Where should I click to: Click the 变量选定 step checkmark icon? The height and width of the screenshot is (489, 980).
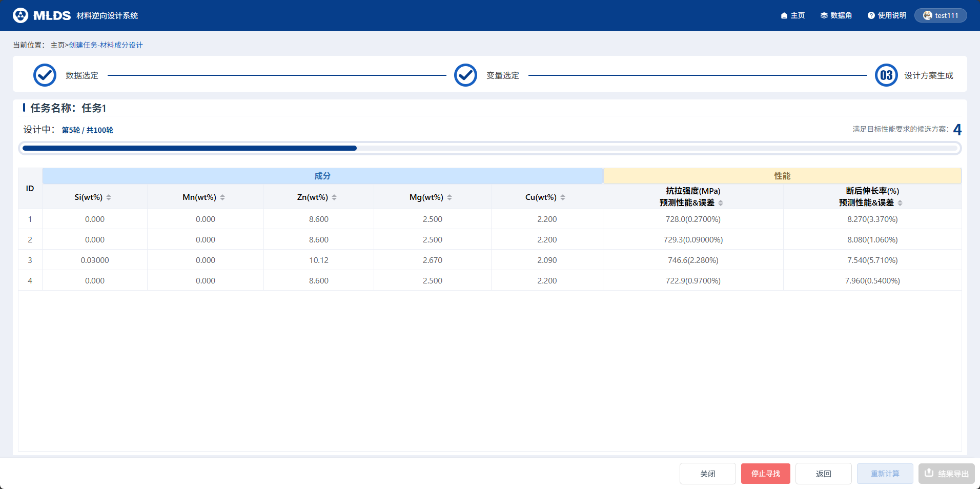465,75
